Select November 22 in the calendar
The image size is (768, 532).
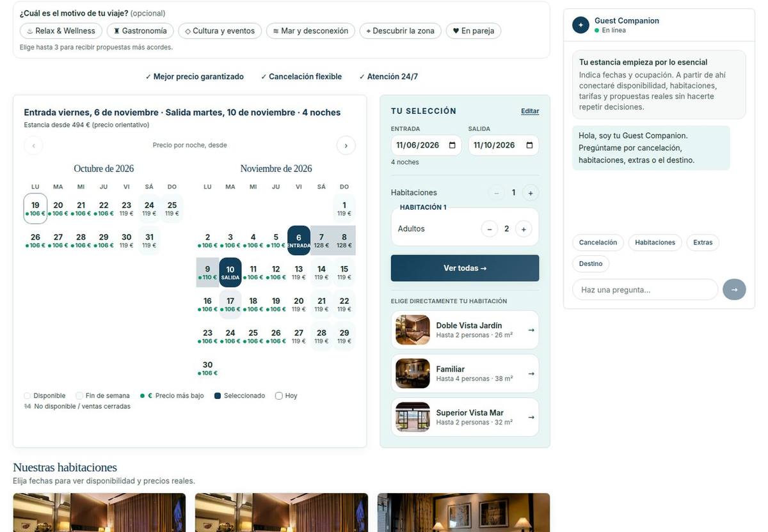[x=344, y=304]
